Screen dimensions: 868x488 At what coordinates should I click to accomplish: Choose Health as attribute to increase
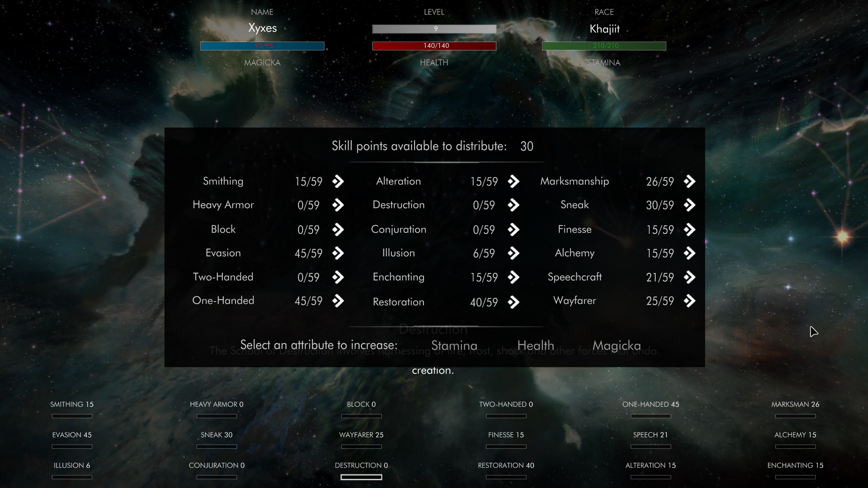click(x=536, y=345)
